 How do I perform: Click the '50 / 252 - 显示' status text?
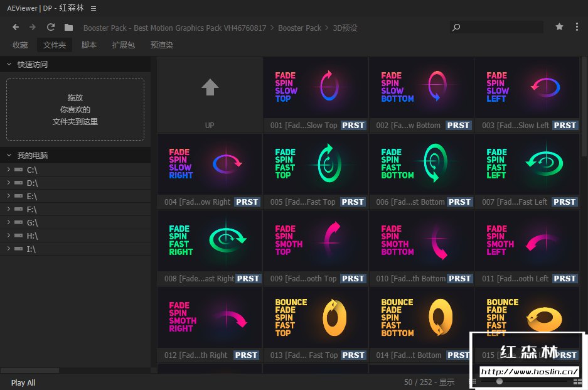429,382
